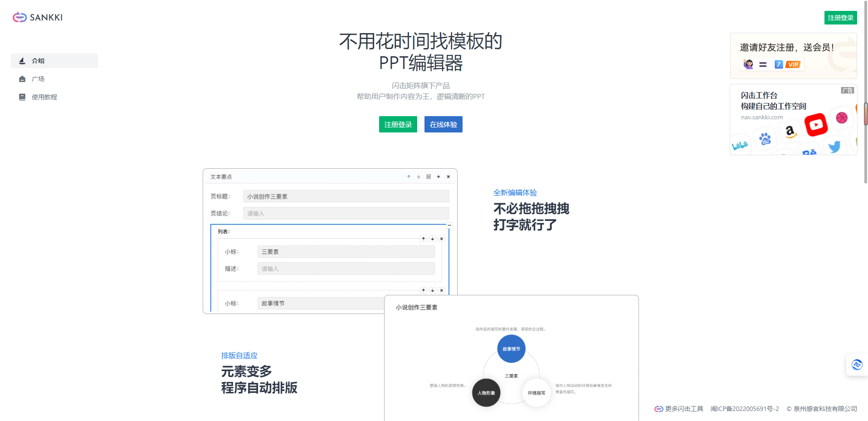Click the VIP badge in the invite widget
Screen dimensions: 868x421
(x=792, y=64)
